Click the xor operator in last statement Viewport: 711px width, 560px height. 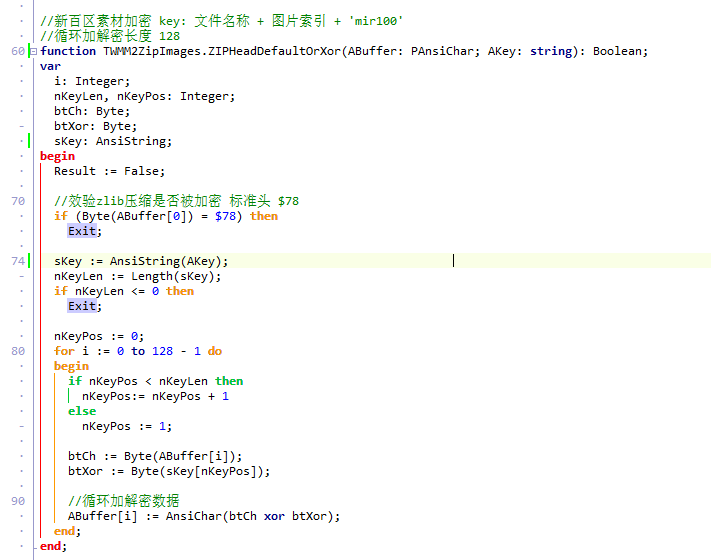click(274, 516)
